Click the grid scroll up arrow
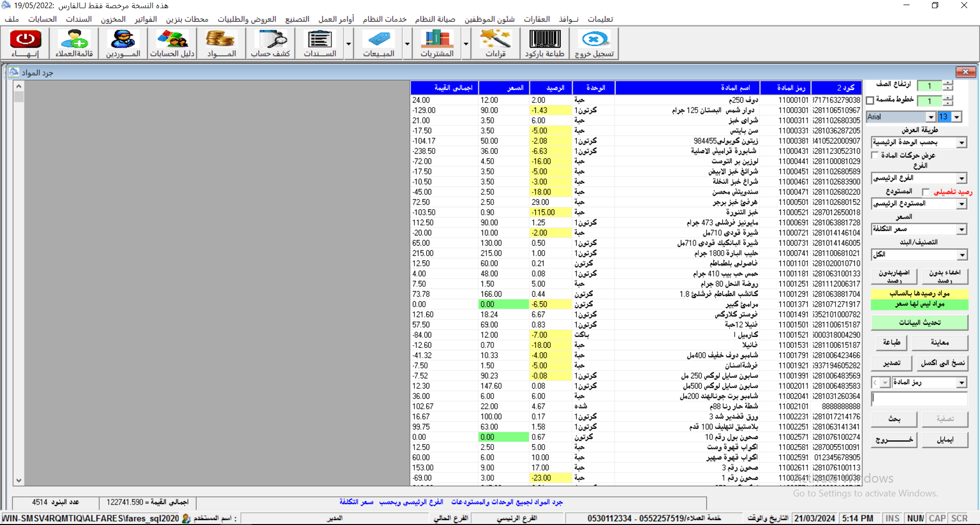 (x=18, y=86)
